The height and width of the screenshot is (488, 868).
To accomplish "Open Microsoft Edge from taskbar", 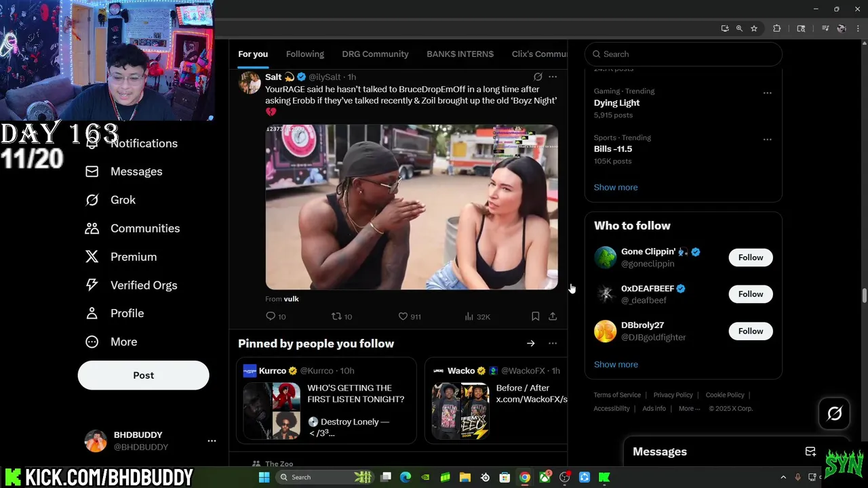I will coord(406,477).
